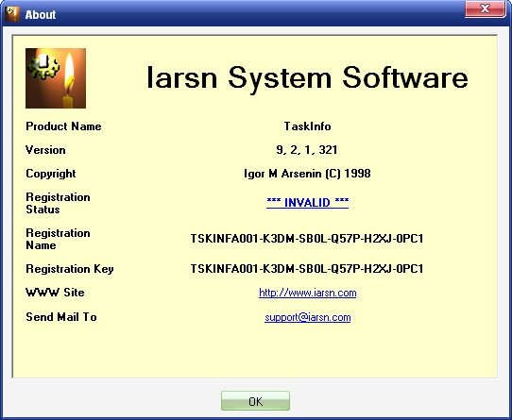Close the About dialog
Screen dimensions: 512x420
(x=486, y=8)
